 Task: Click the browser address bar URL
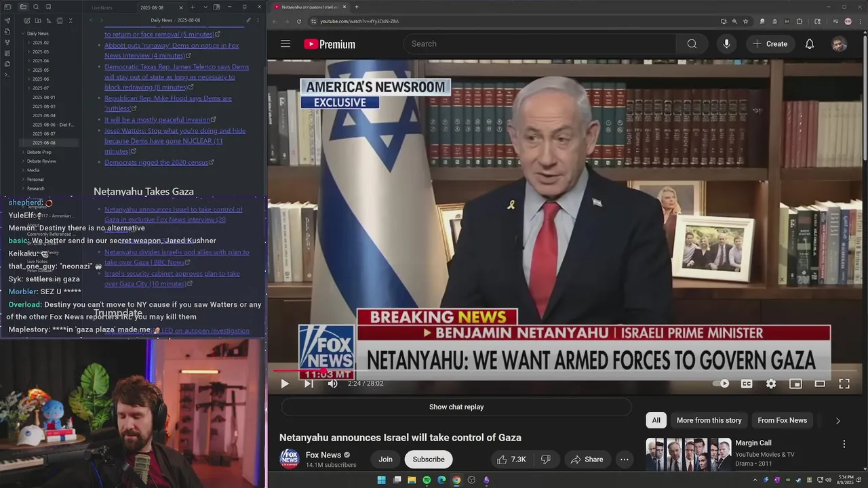tap(359, 21)
